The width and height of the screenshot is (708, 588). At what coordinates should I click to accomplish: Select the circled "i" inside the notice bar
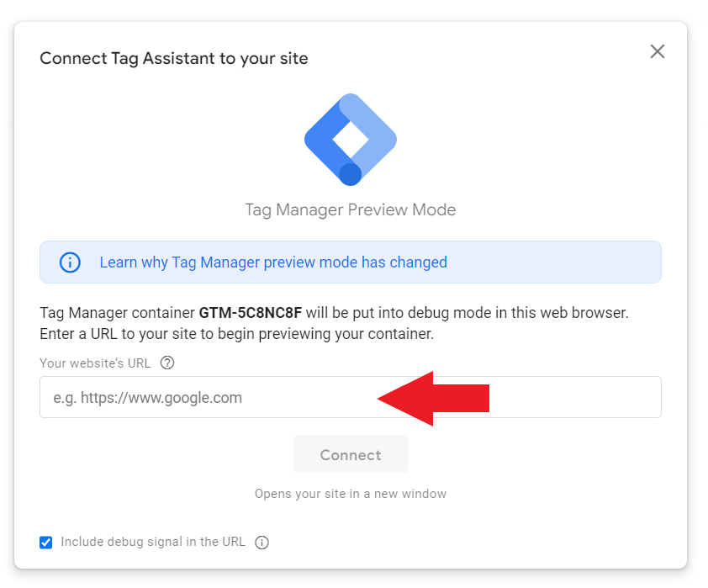click(x=70, y=262)
